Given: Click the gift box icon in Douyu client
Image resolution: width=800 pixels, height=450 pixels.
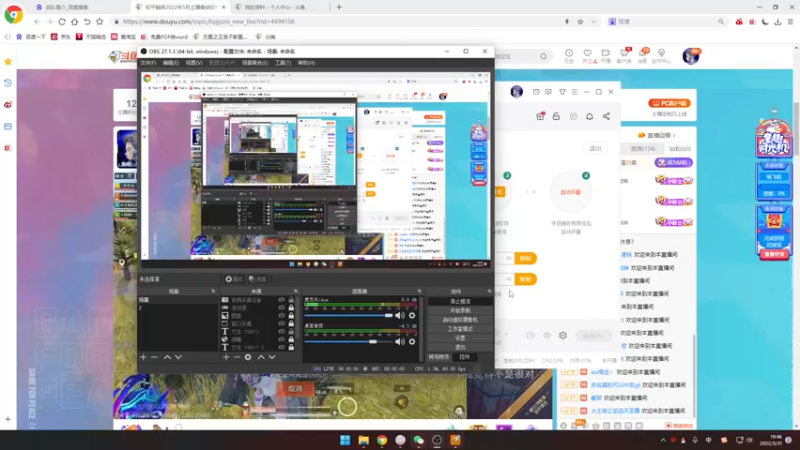Looking at the screenshot, I should click(540, 116).
